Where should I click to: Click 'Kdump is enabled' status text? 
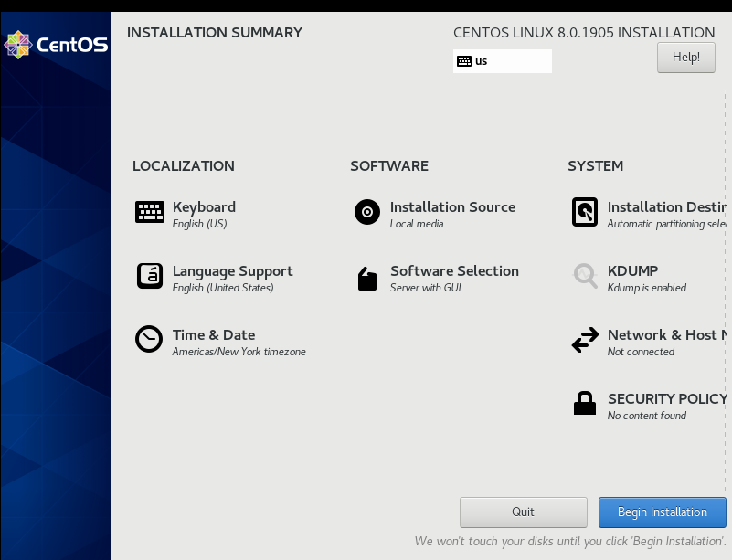[x=647, y=288]
